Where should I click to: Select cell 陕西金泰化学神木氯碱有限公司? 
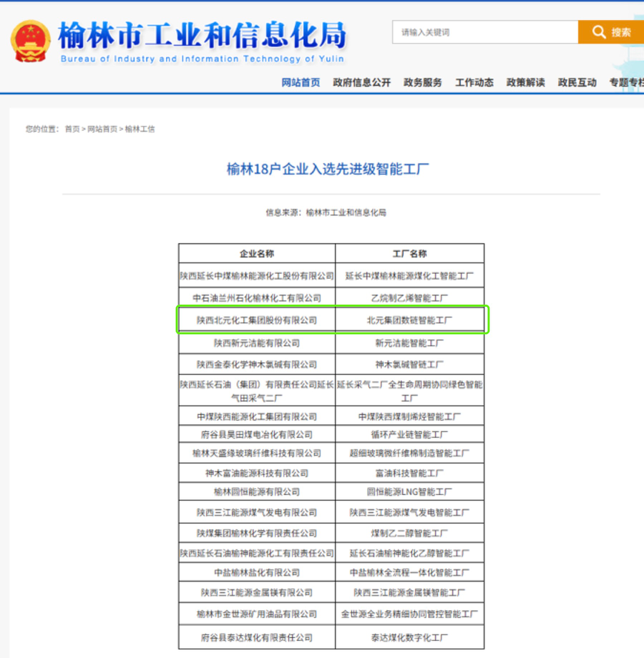(257, 364)
